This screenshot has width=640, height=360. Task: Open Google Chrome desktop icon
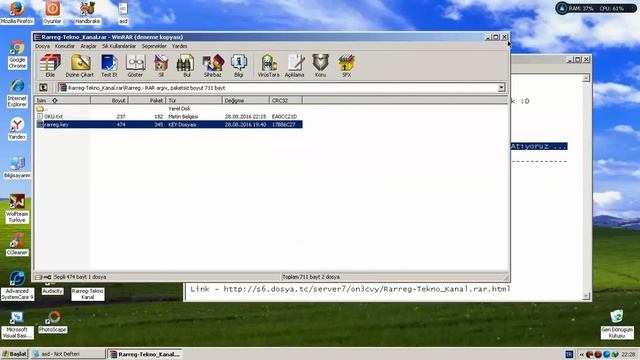click(x=17, y=55)
